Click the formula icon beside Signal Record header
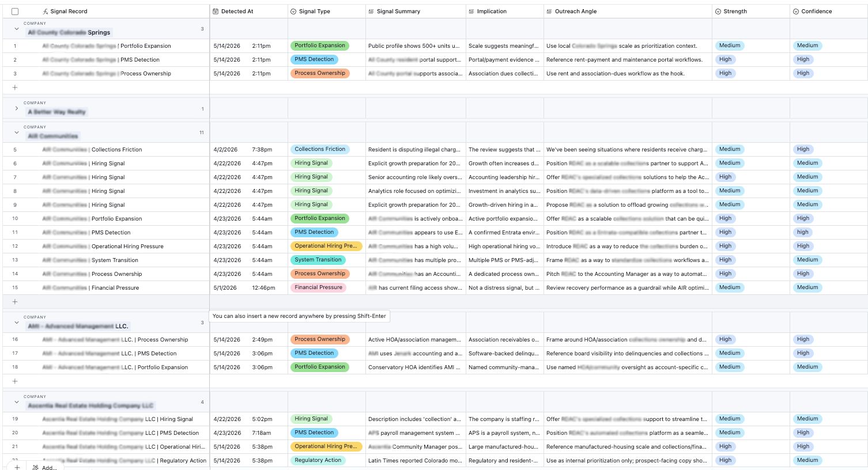Image resolution: width=868 pixels, height=470 pixels. click(x=46, y=12)
